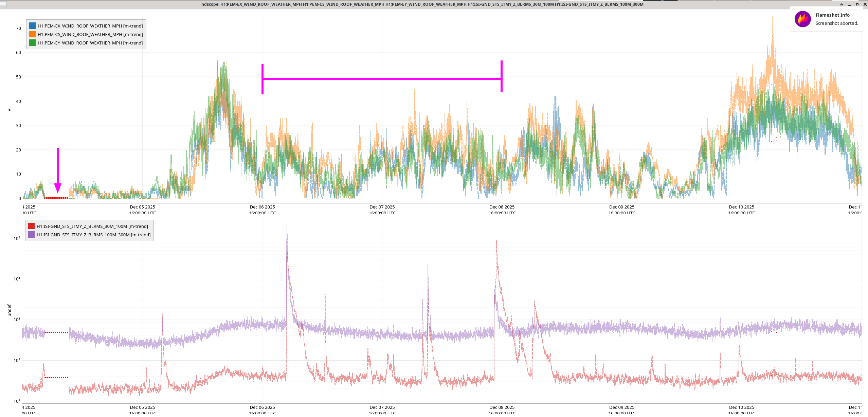Image resolution: width=868 pixels, height=417 pixels.
Task: Toggle the H1:ISI-GND_STS_ITMY_Z_BLRMS_30M_100M legend label
Action: (x=92, y=226)
